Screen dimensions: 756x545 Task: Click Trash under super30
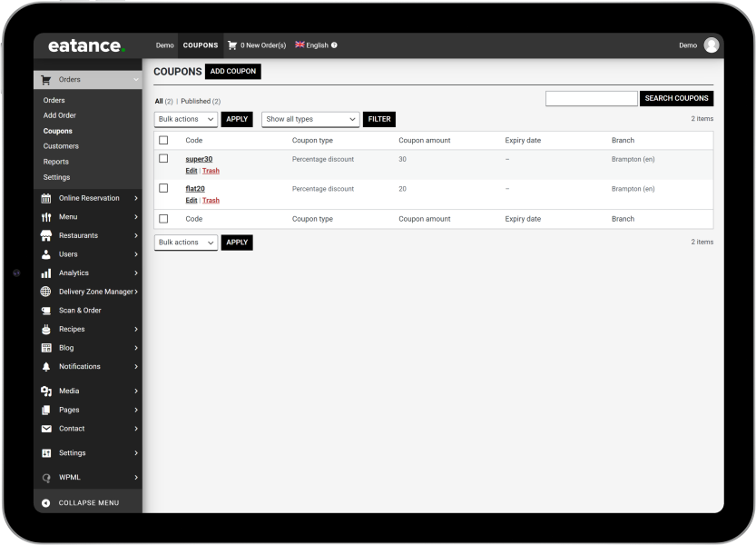pyautogui.click(x=211, y=171)
